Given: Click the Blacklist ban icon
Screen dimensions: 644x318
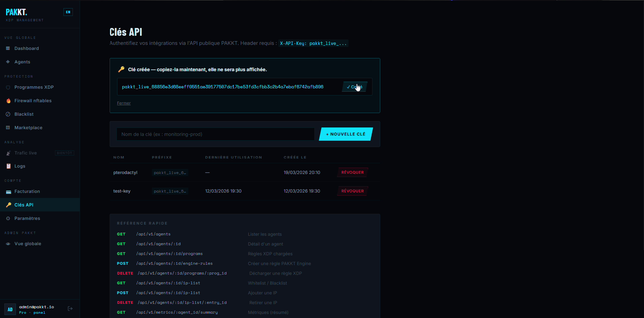Looking at the screenshot, I should coord(8,114).
